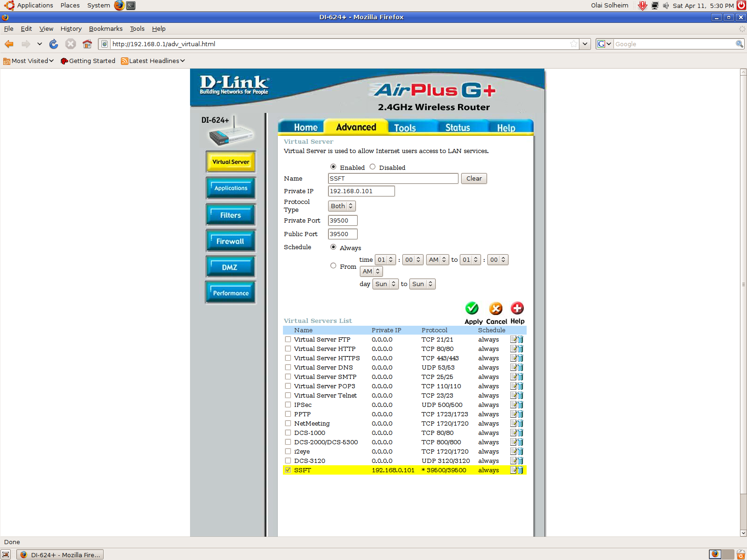Screen dimensions: 747x560
Task: Bookmark this page with star icon
Action: click(x=574, y=44)
